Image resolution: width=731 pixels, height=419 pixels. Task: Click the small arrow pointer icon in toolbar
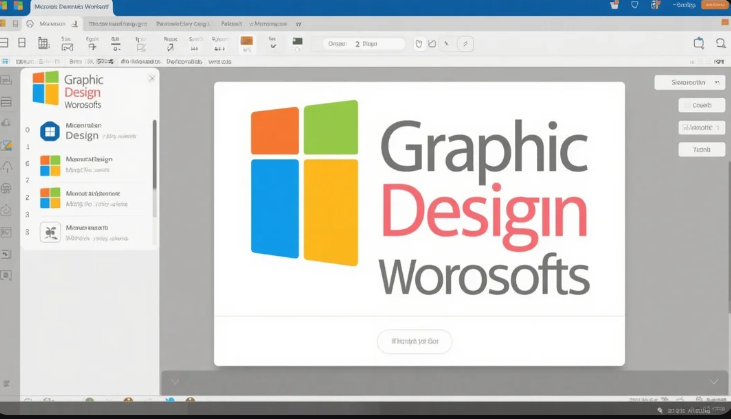(446, 44)
